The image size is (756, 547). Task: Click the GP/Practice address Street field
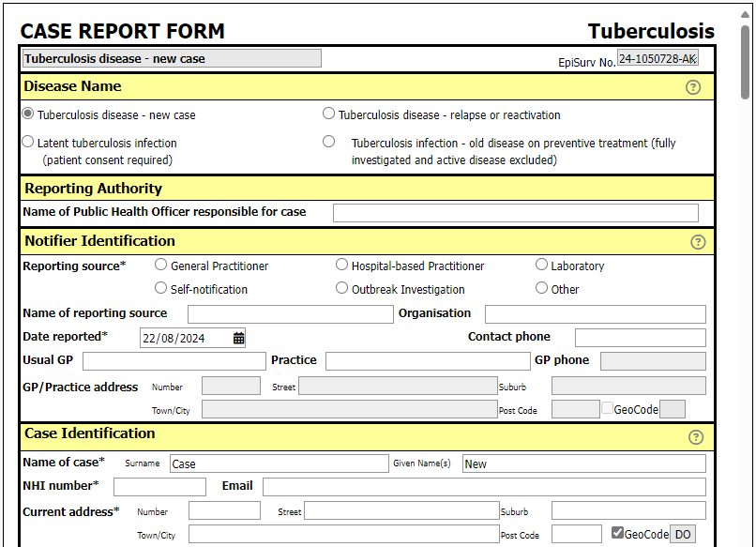coord(398,387)
